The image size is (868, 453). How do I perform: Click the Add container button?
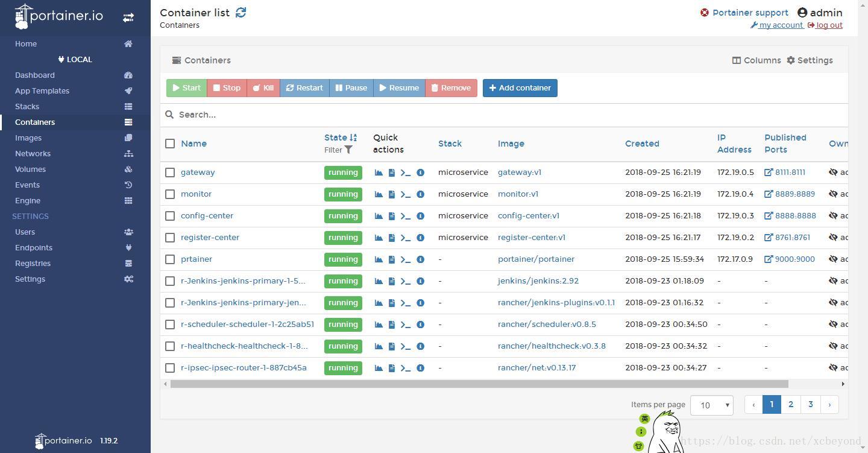point(520,88)
